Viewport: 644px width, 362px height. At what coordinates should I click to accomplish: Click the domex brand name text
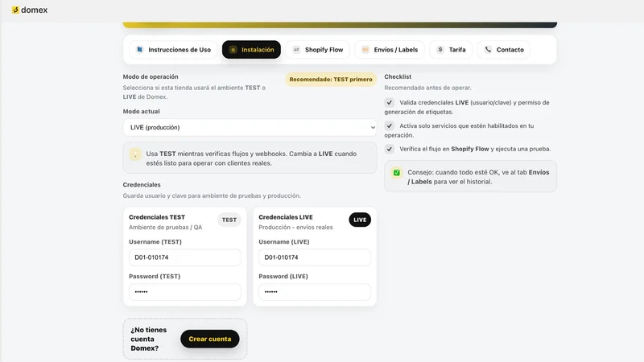34,10
